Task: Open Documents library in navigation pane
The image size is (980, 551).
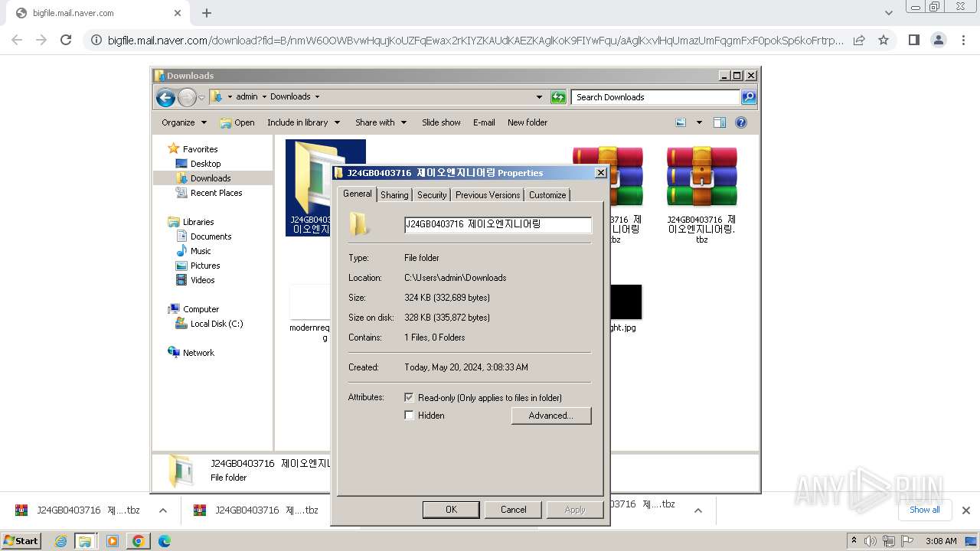Action: pos(211,236)
